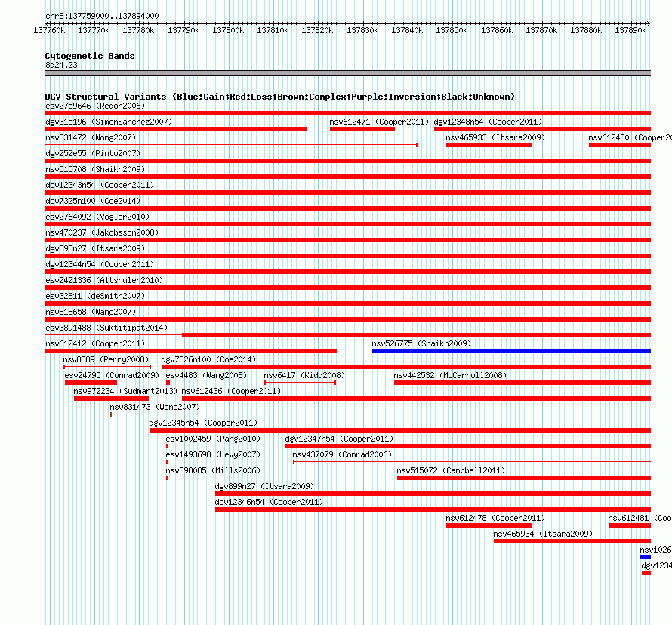672x625 pixels.
Task: Click the red bar under nsv612471
Action: coord(362,129)
